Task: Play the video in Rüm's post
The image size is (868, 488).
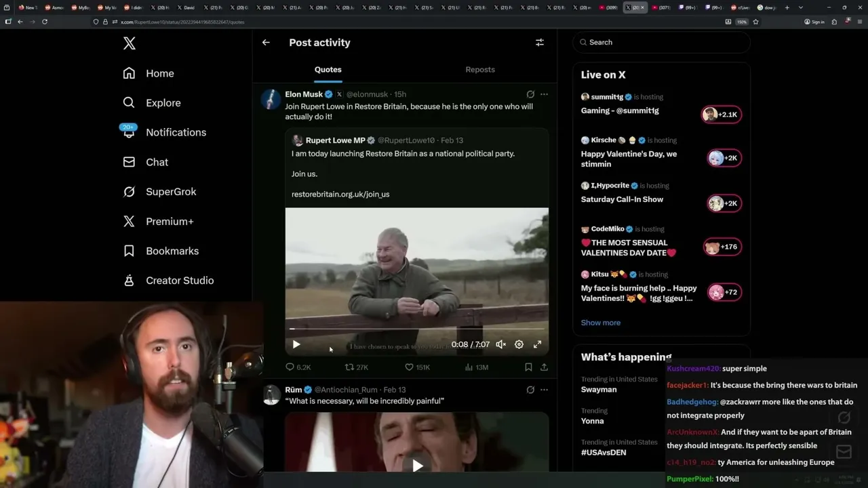Action: pyautogui.click(x=418, y=466)
